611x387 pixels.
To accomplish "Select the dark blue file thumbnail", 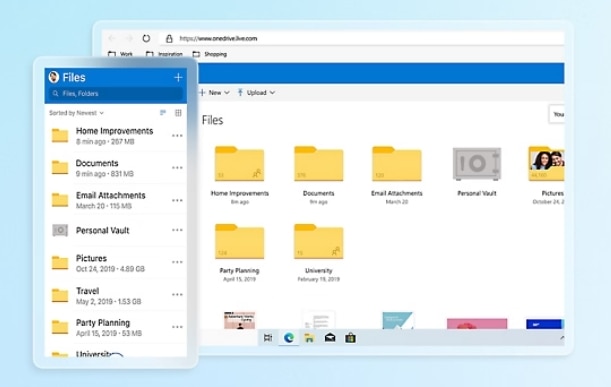I will (544, 324).
